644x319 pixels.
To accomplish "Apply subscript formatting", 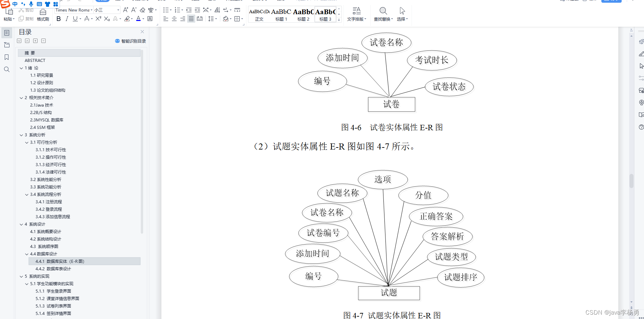I will [x=107, y=19].
